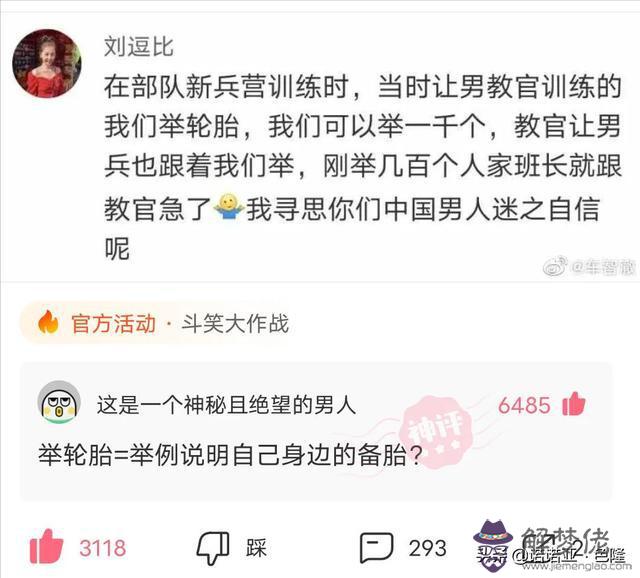Open the highlighted comment 举轮胎=举例说明

click(230, 455)
